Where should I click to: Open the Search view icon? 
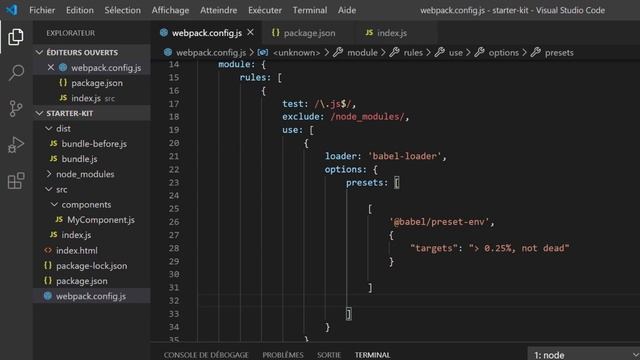[x=16, y=73]
